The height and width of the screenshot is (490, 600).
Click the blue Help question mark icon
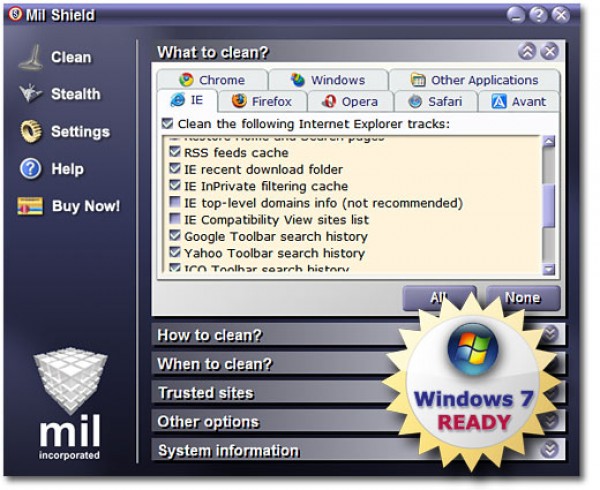pos(31,168)
